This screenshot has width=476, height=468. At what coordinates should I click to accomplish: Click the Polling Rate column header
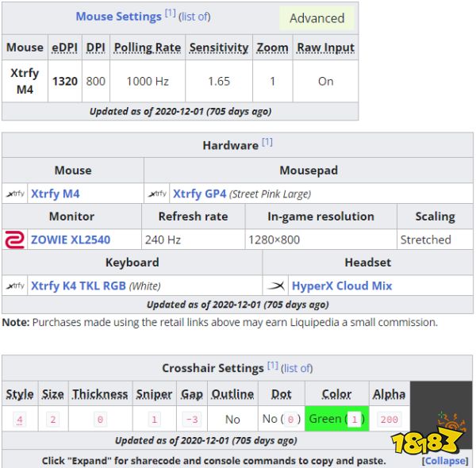[x=148, y=48]
